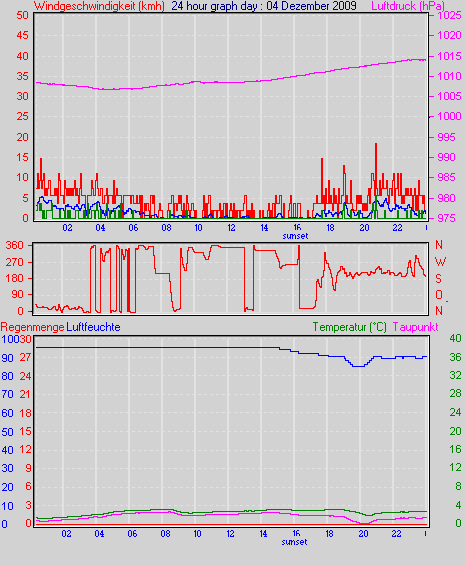Click the 'sunset' label under the humidity chart

[x=295, y=542]
